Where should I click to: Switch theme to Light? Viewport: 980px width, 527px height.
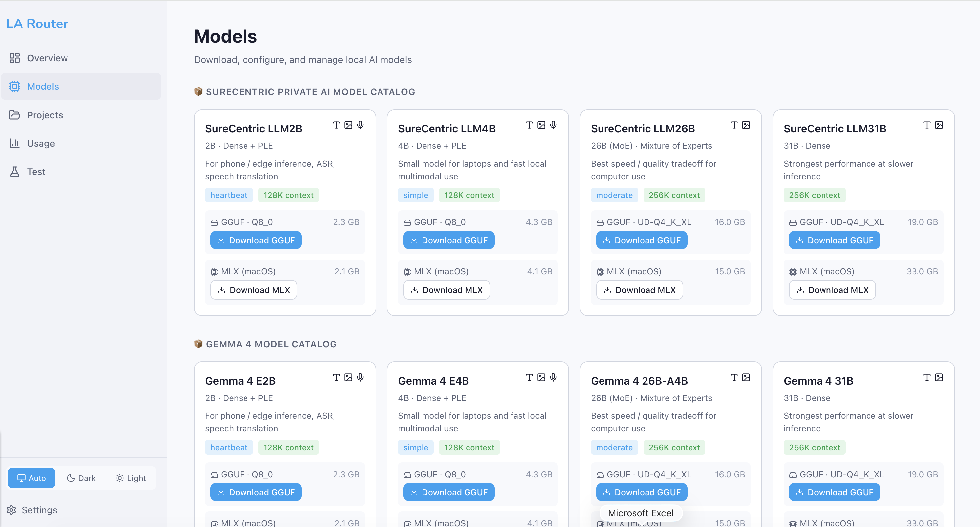(x=130, y=478)
